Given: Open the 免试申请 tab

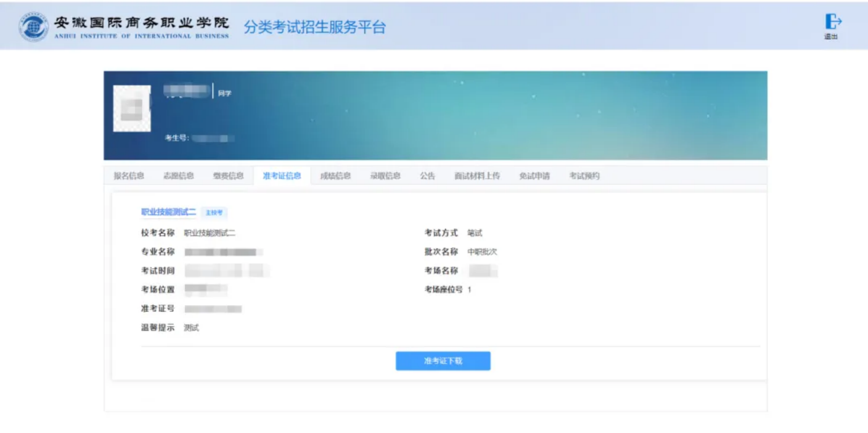Looking at the screenshot, I should tap(534, 176).
